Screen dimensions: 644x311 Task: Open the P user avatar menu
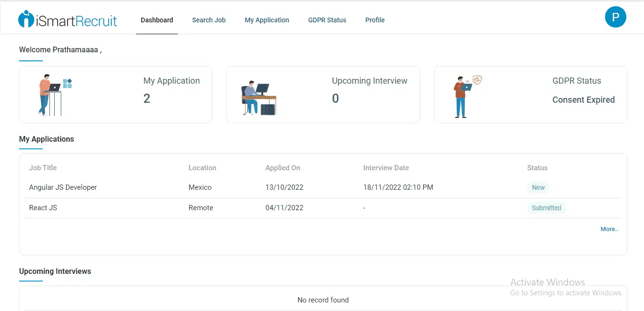coord(615,17)
